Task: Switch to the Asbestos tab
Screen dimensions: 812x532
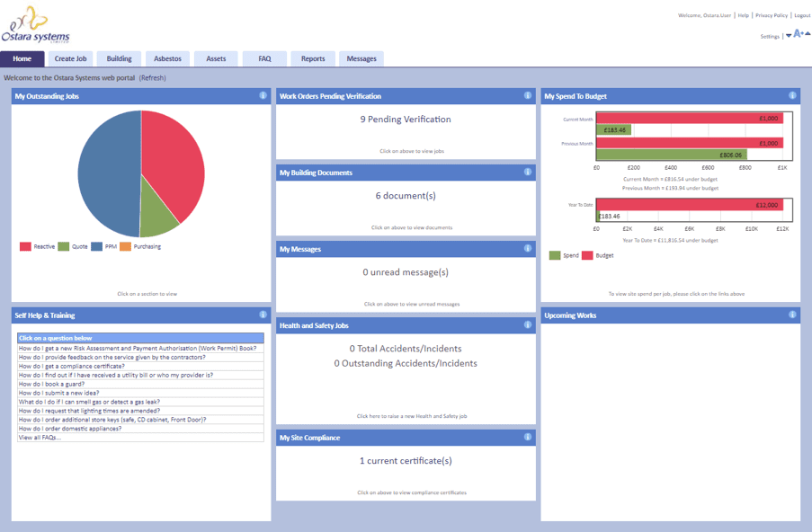Action: point(167,59)
